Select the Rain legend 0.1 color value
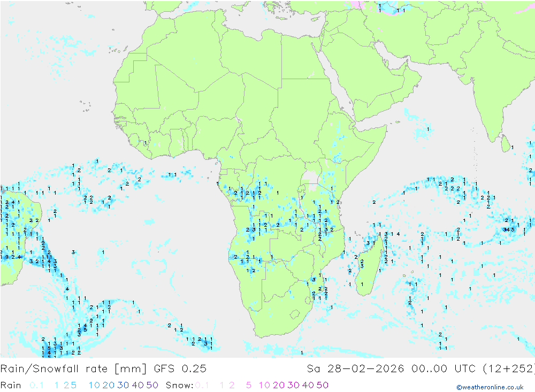The height and width of the screenshot is (392, 535). pos(36,385)
